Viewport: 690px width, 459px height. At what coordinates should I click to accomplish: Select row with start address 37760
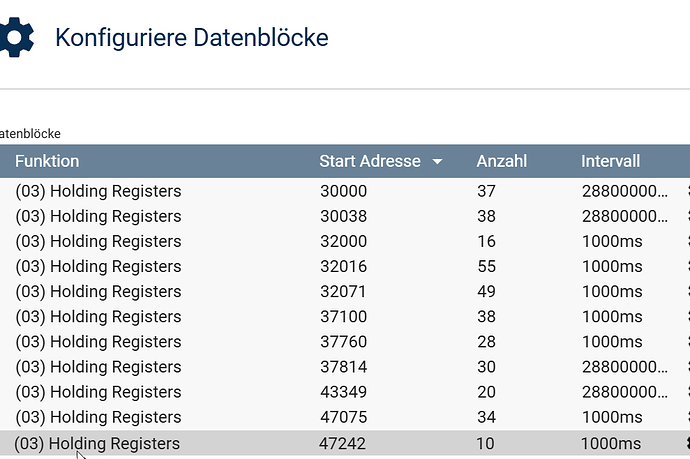343,342
